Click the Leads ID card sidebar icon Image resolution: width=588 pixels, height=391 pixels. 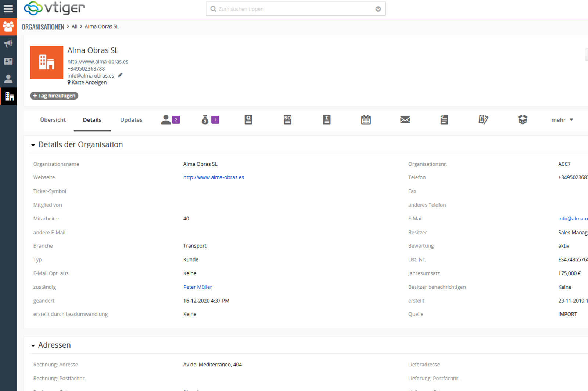point(8,61)
